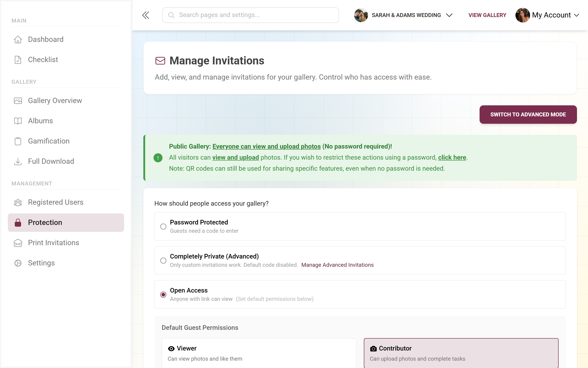The image size is (588, 368).
Task: Select Protection menu item
Action: 66,222
